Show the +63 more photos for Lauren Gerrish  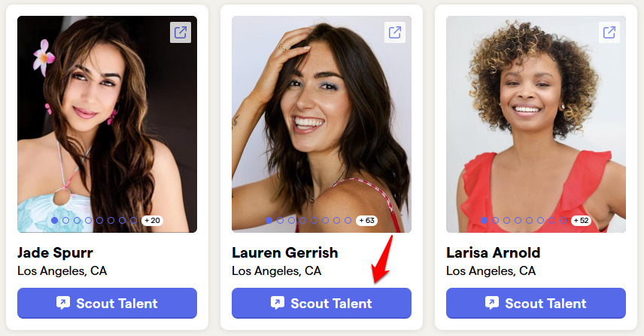click(367, 221)
